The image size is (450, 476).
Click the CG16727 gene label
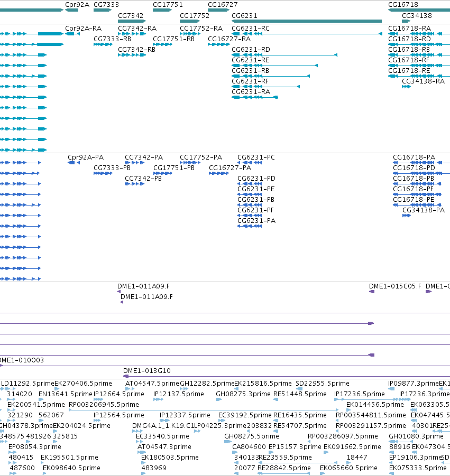(x=223, y=5)
